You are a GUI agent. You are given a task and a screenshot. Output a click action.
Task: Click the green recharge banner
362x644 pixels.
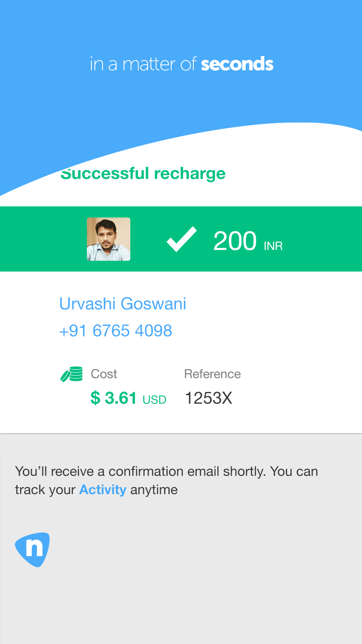(181, 239)
